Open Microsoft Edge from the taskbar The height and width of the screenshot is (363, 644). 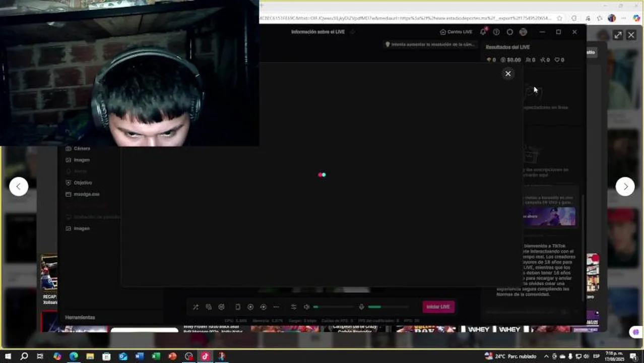pyautogui.click(x=74, y=356)
